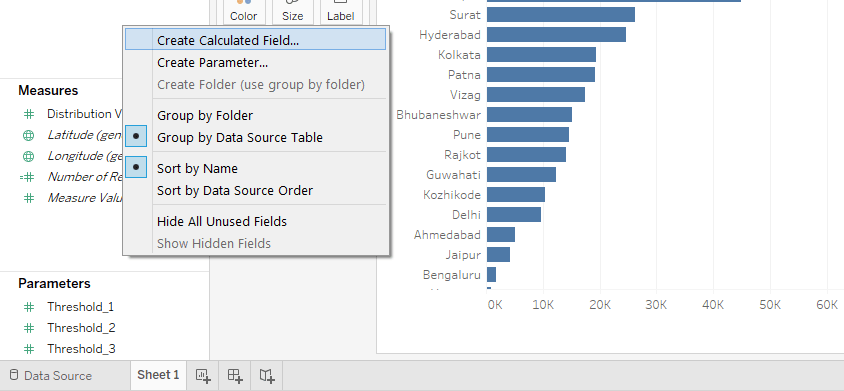Click the Threshold_2 parameter icon
This screenshot has height=391, width=844.
click(x=29, y=328)
